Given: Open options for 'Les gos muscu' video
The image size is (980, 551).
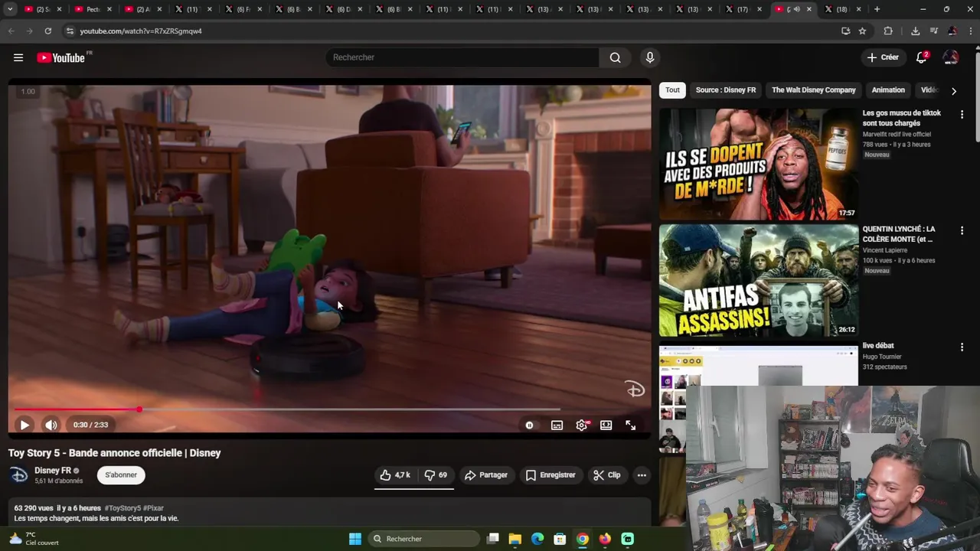Looking at the screenshot, I should pos(962,115).
